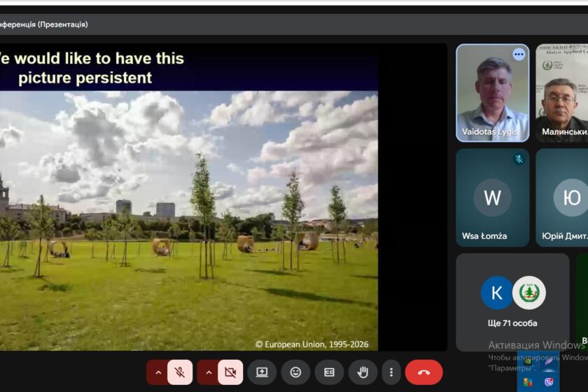
Task: Open the emoji reactions panel
Action: (x=295, y=372)
